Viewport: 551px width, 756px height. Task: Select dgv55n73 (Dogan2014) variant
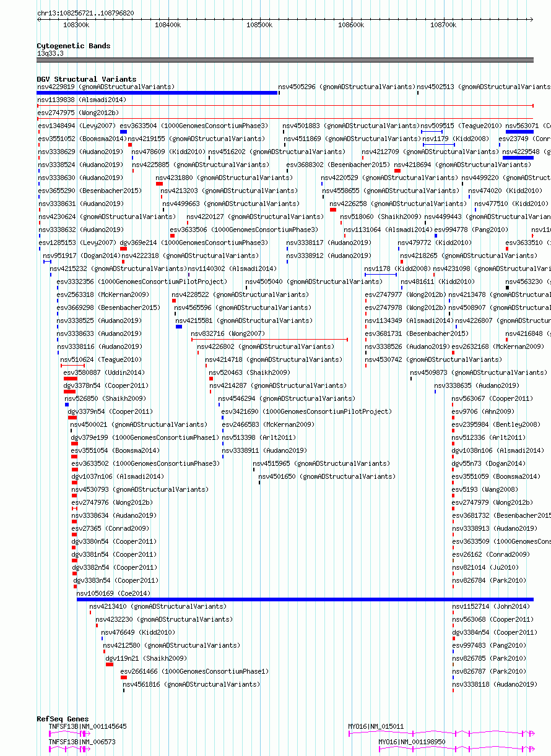click(488, 463)
